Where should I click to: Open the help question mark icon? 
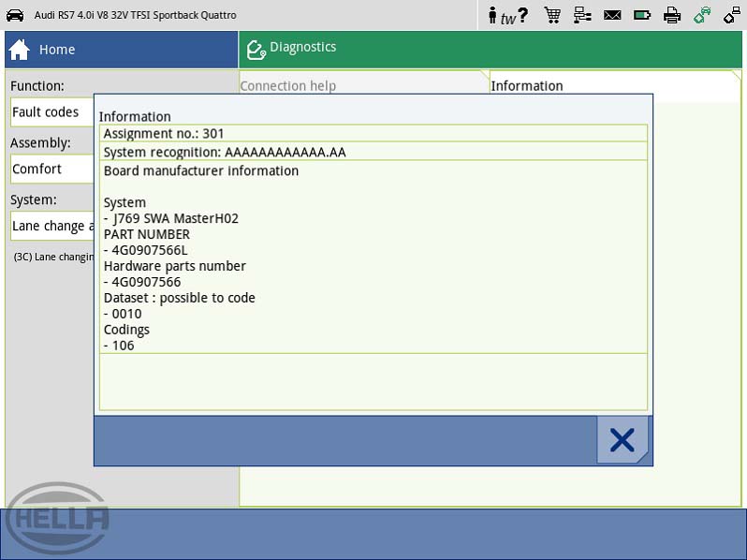point(522,15)
